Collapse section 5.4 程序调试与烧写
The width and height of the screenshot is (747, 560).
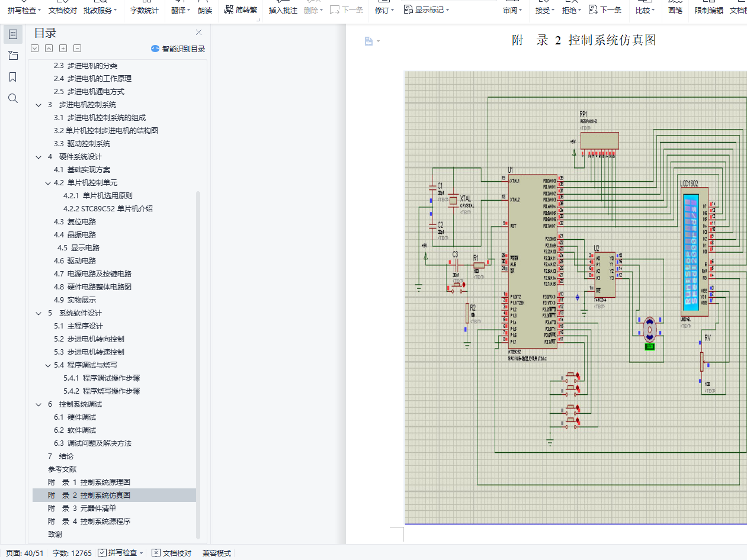coord(48,365)
